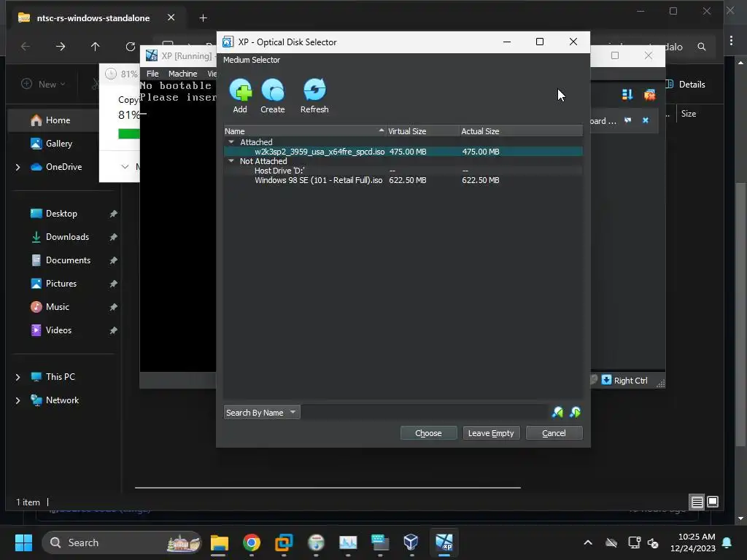Screen dimensions: 747x560
Task: Click the Explorer search magnifier icon
Action: 702,47
